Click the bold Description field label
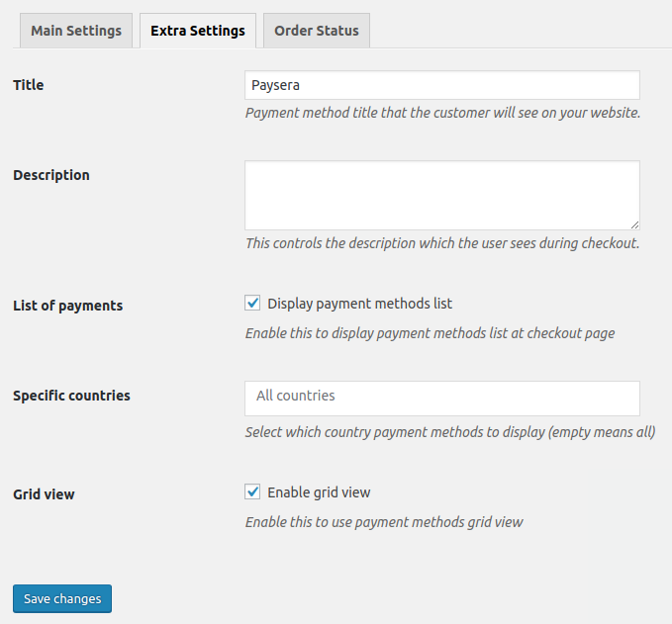Image resolution: width=672 pixels, height=624 pixels. [x=51, y=175]
